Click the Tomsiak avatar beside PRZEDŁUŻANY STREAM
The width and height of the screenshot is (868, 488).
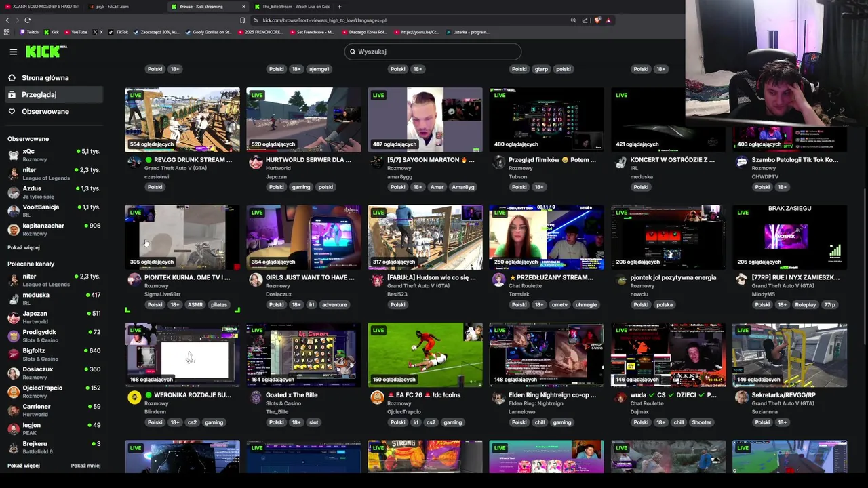pyautogui.click(x=498, y=279)
